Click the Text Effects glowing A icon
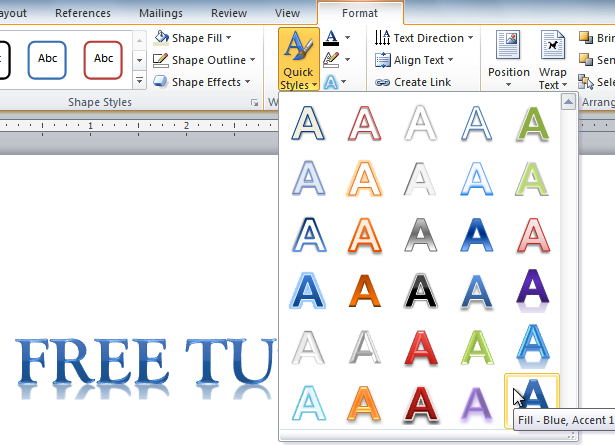The width and height of the screenshot is (615, 445). tap(331, 83)
